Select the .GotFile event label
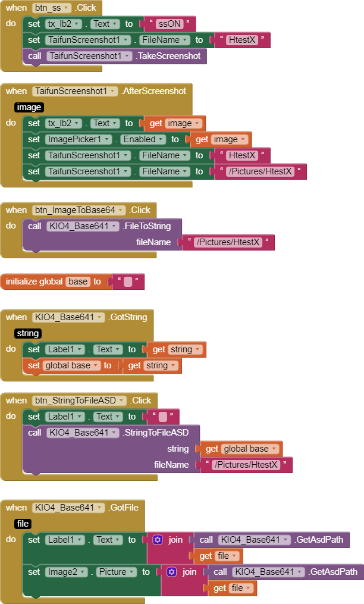The width and height of the screenshot is (364, 604). tap(123, 508)
